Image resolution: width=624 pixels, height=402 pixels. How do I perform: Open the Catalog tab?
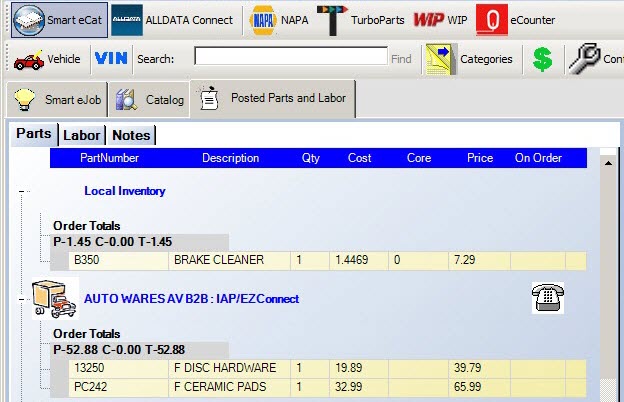pos(150,100)
